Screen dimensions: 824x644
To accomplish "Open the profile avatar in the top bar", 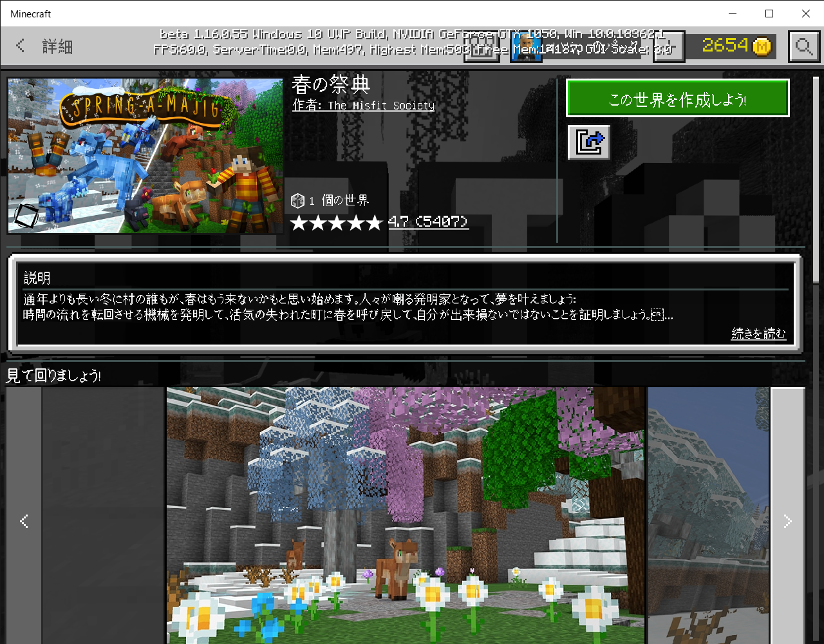I will tap(526, 46).
